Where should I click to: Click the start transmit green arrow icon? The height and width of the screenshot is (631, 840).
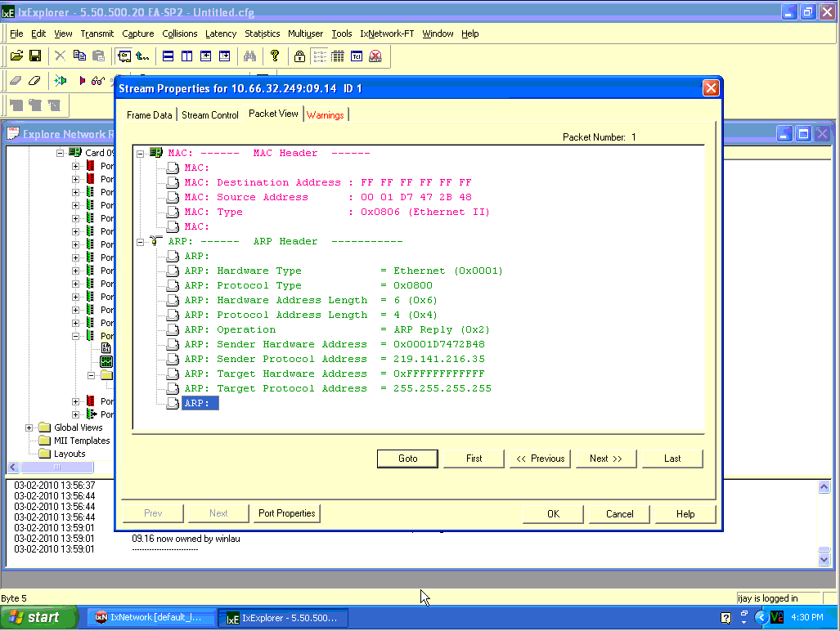[61, 81]
